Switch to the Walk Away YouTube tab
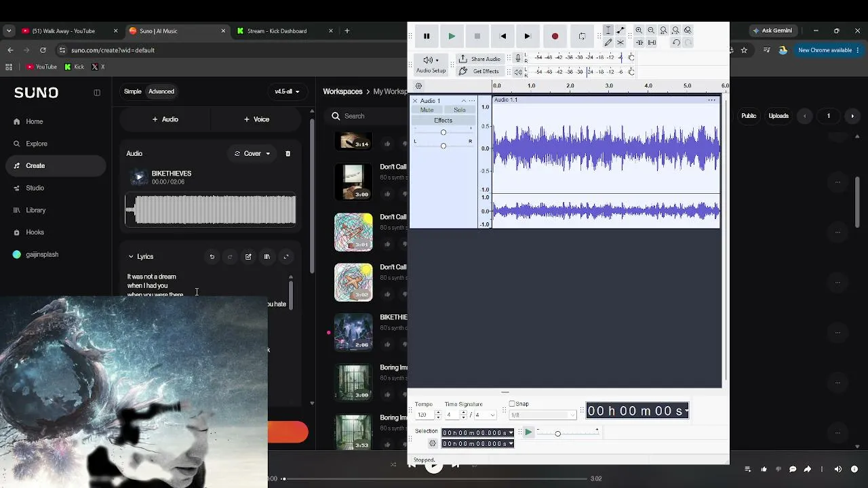This screenshot has height=488, width=868. click(69, 30)
